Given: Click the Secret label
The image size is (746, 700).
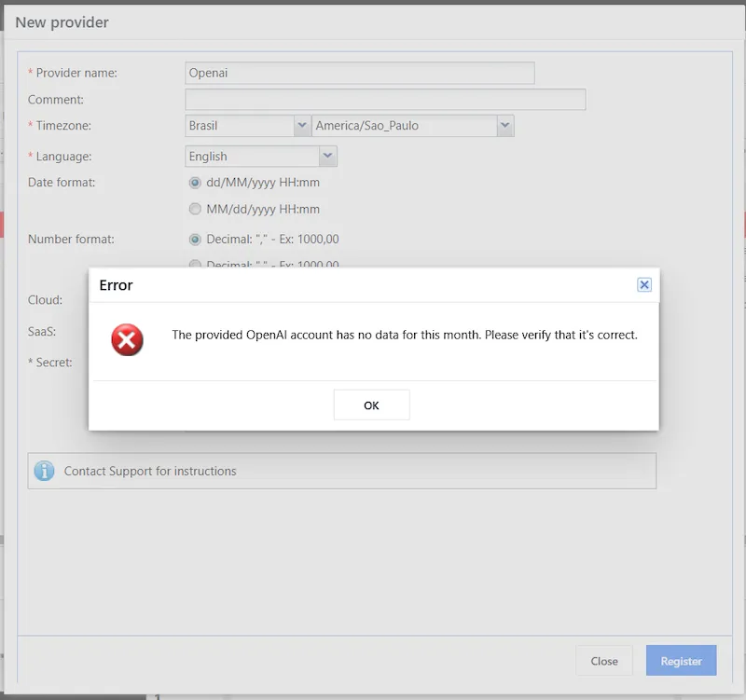Looking at the screenshot, I should point(54,363).
